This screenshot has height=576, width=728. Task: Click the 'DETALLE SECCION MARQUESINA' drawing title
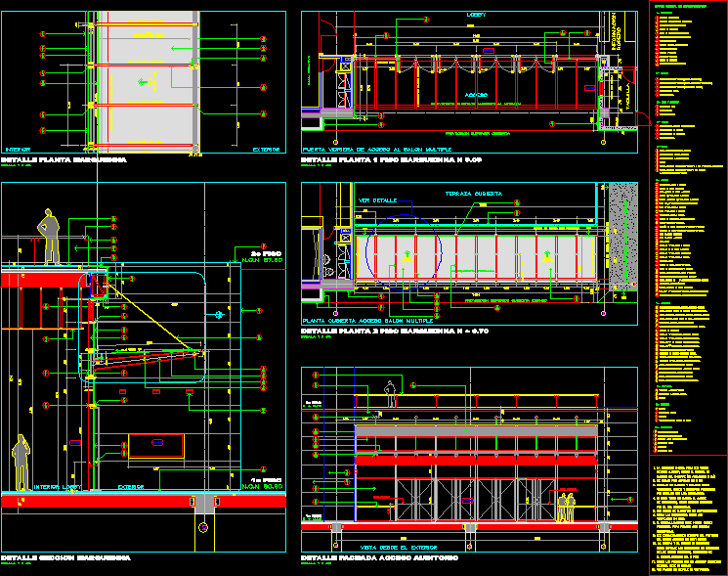(x=65, y=557)
